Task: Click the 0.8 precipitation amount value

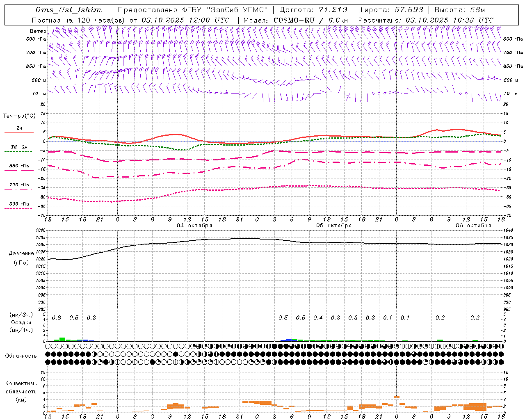Action: 57,318
